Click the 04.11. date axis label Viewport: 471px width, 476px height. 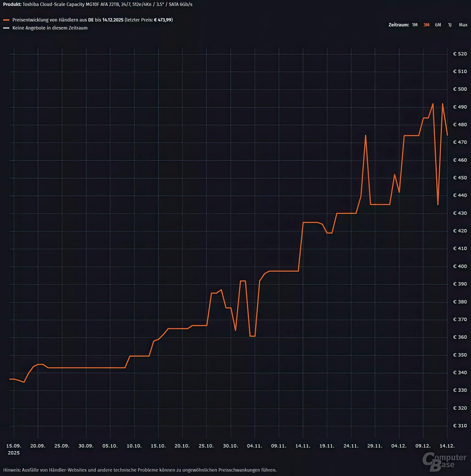(254, 446)
